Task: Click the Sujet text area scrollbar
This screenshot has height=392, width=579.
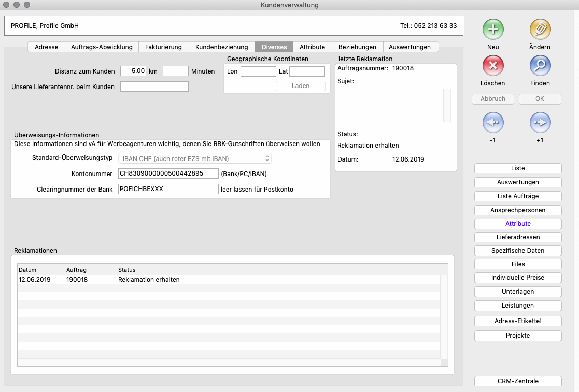Action: (447, 105)
